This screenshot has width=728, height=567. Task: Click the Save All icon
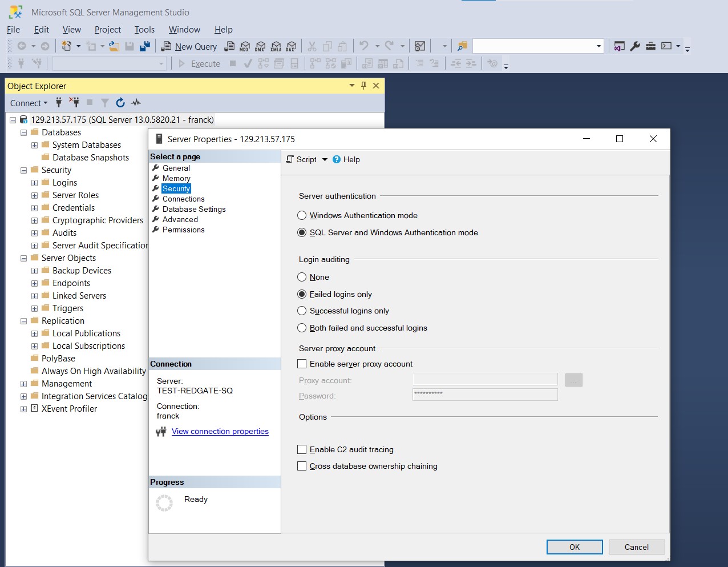(145, 46)
